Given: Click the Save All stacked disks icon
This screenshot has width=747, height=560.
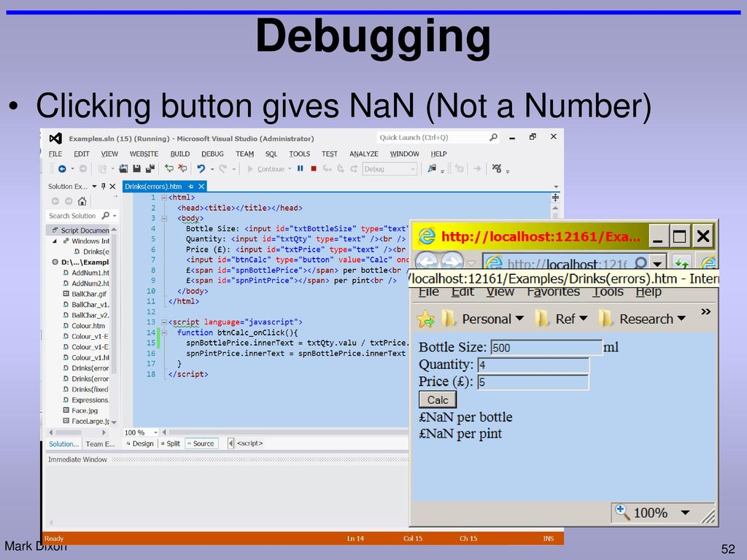Looking at the screenshot, I should point(150,168).
